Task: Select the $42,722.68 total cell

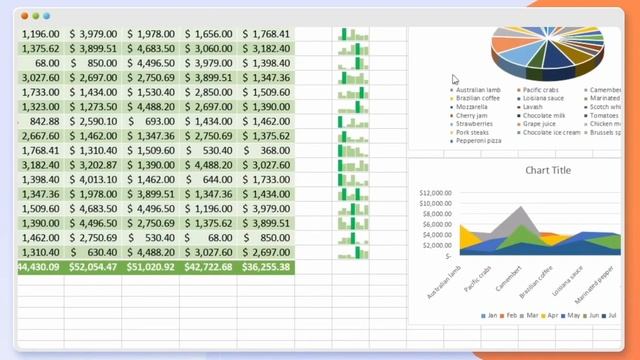Action: 208,267
